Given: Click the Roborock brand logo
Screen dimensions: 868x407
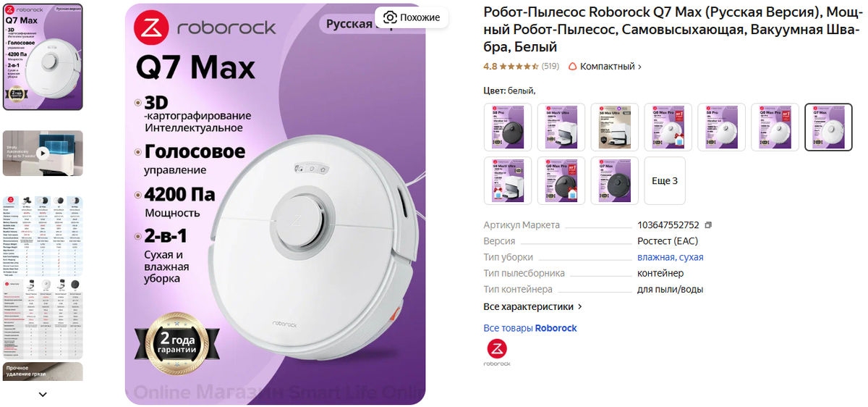Looking at the screenshot, I should (x=497, y=353).
